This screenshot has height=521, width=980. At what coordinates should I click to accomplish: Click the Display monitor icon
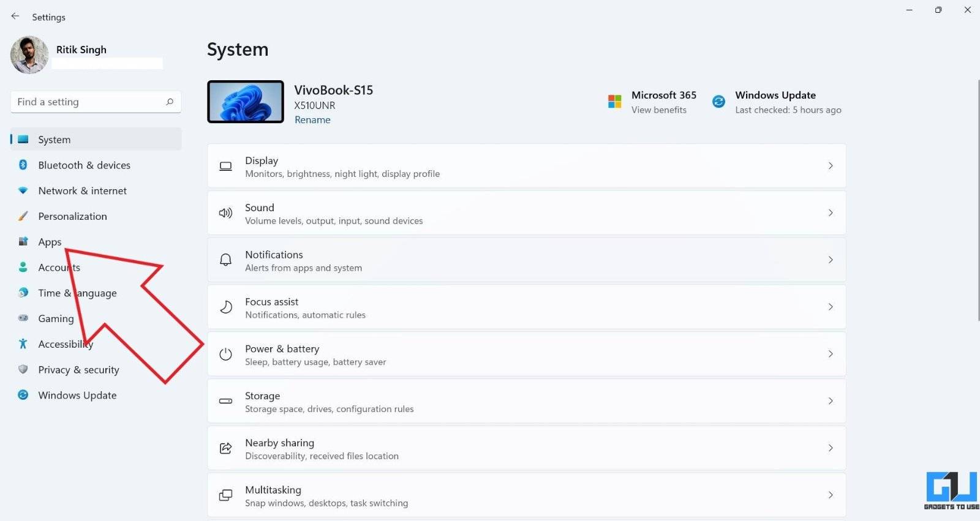coord(225,166)
